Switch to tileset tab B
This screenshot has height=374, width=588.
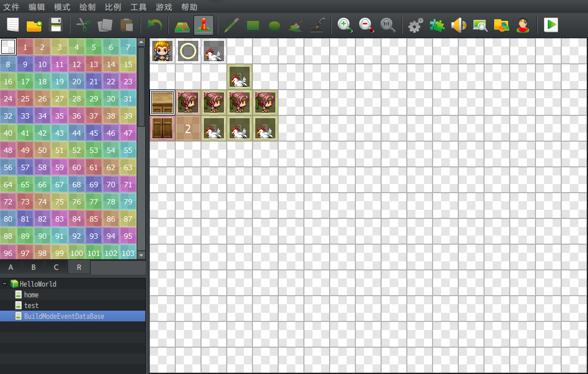click(x=33, y=267)
